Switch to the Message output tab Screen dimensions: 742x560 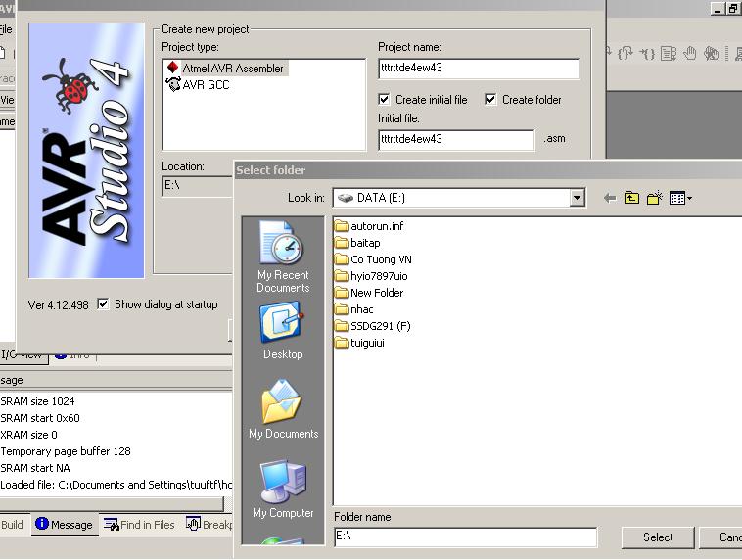pyautogui.click(x=65, y=524)
